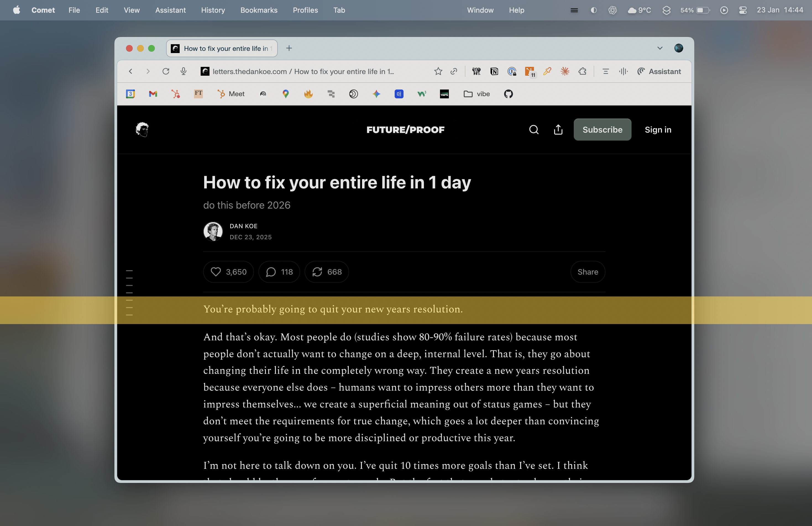Expand the tab overview chevron near the profile avatar

pos(660,48)
